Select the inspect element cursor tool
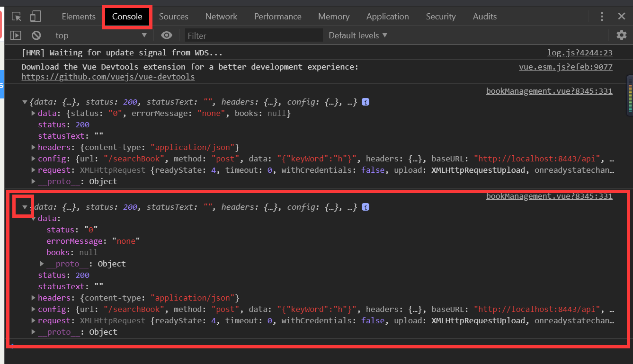Image resolution: width=633 pixels, height=364 pixels. coord(15,16)
